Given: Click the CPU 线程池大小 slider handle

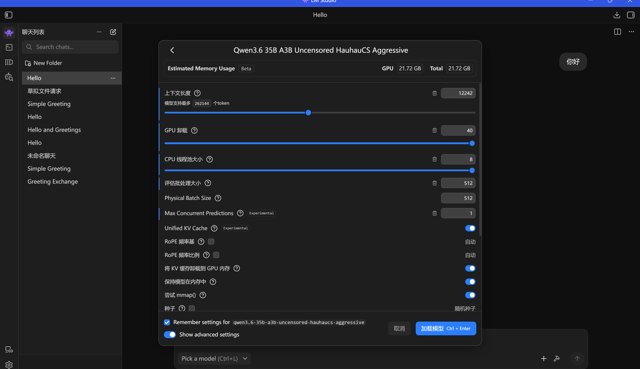Looking at the screenshot, I should click(x=472, y=171).
